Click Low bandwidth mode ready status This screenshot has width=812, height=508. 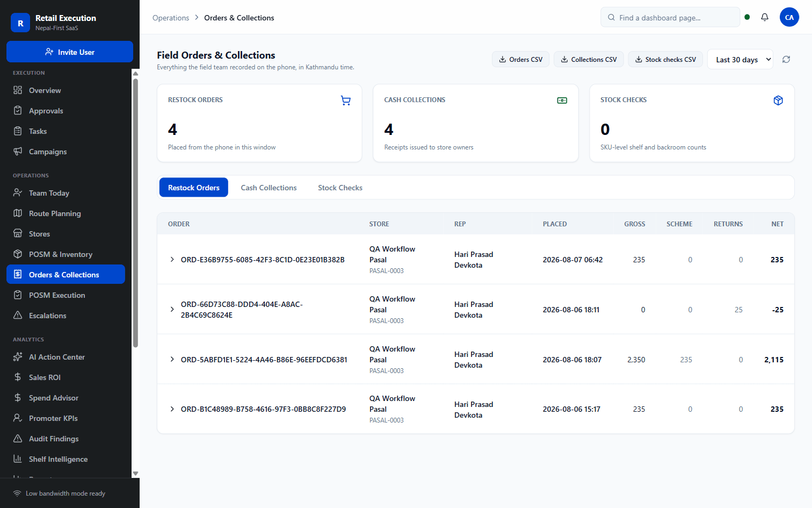coord(66,493)
